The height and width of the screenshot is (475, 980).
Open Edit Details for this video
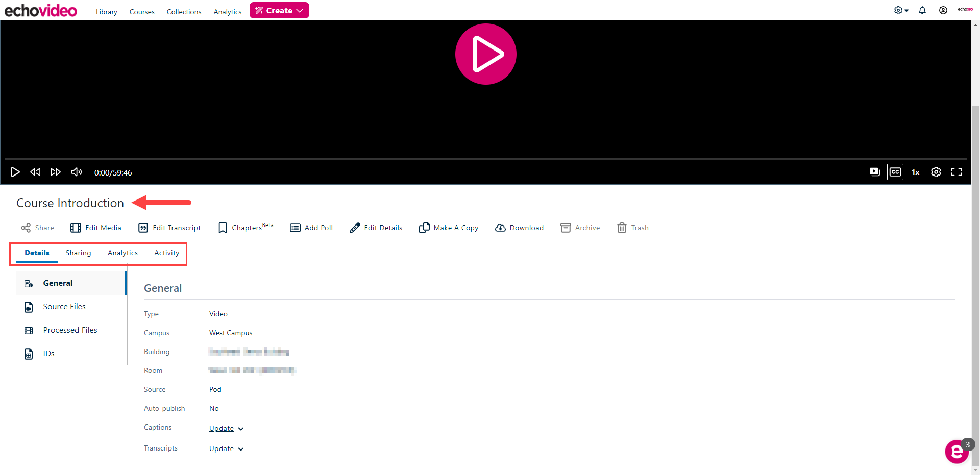[383, 228]
